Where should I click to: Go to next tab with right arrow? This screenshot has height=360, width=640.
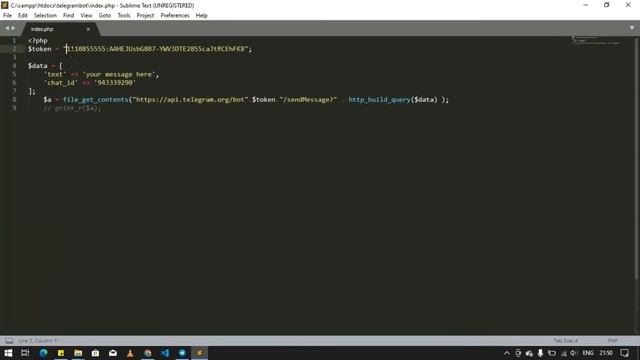click(13, 28)
